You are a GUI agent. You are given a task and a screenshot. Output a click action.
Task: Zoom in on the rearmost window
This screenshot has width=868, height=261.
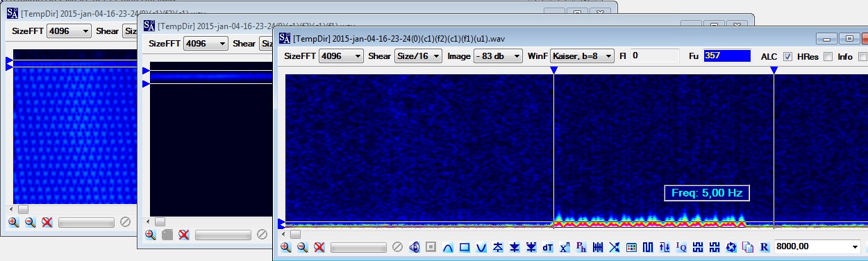(13, 222)
